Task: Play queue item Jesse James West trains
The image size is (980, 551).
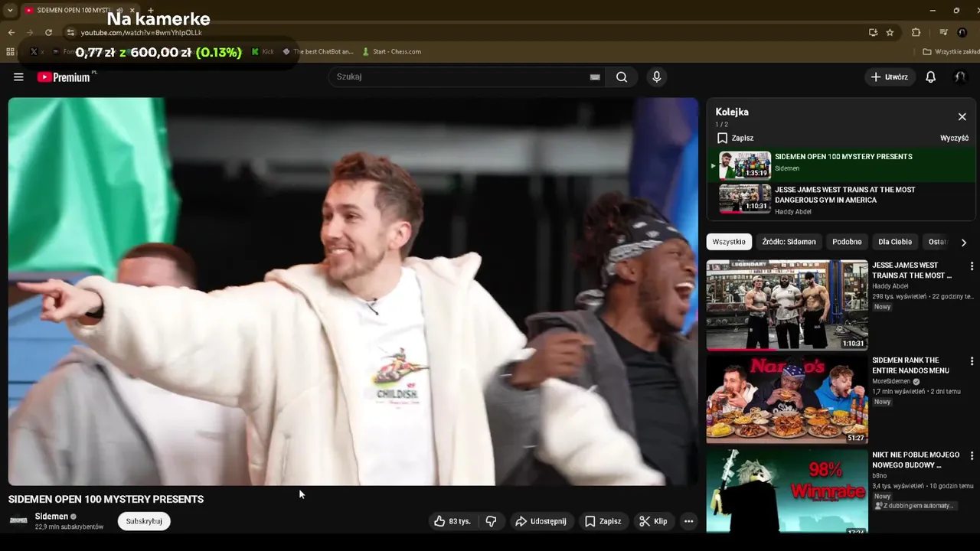Action: point(841,199)
